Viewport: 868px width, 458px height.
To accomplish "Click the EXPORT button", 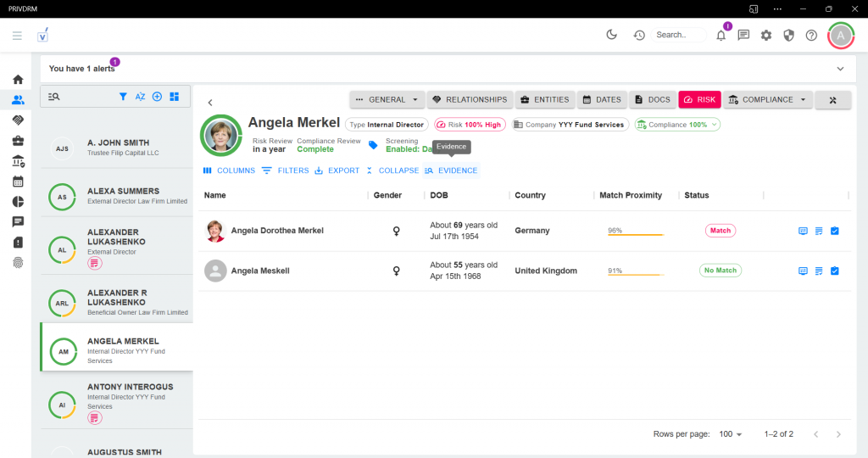I will 337,170.
